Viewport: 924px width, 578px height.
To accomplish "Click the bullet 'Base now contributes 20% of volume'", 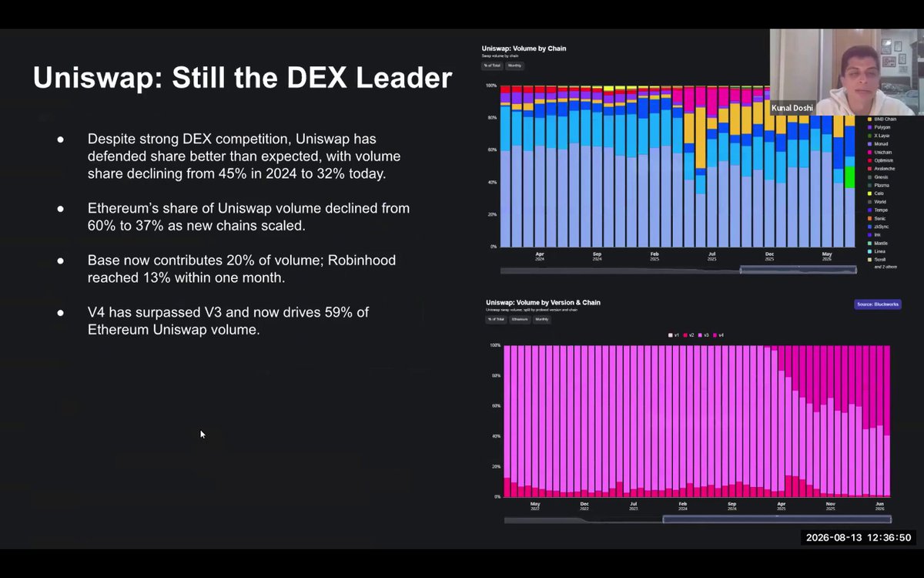I will click(241, 268).
